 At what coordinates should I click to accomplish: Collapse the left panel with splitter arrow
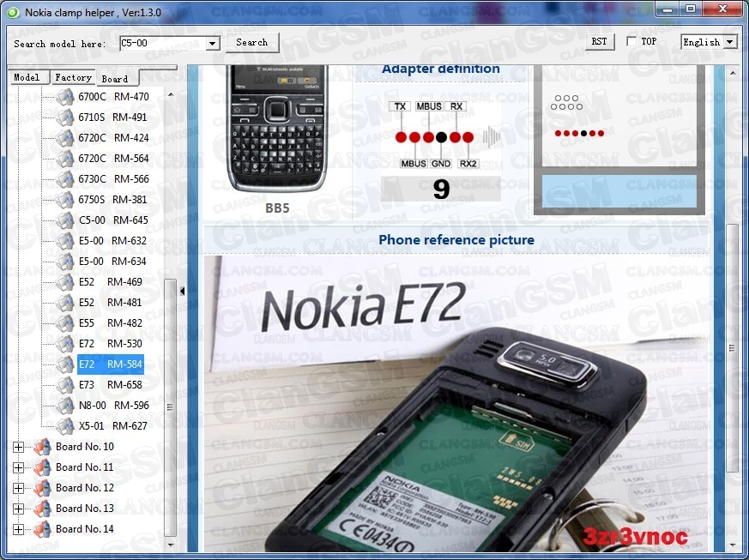click(x=182, y=291)
